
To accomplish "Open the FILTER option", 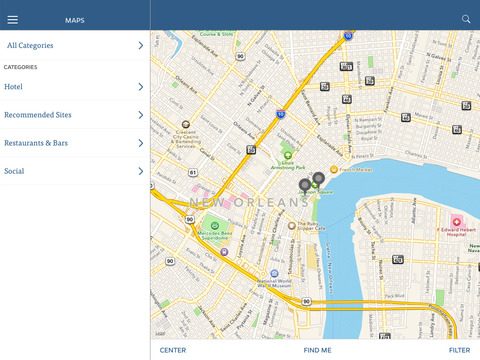I will coord(459,350).
